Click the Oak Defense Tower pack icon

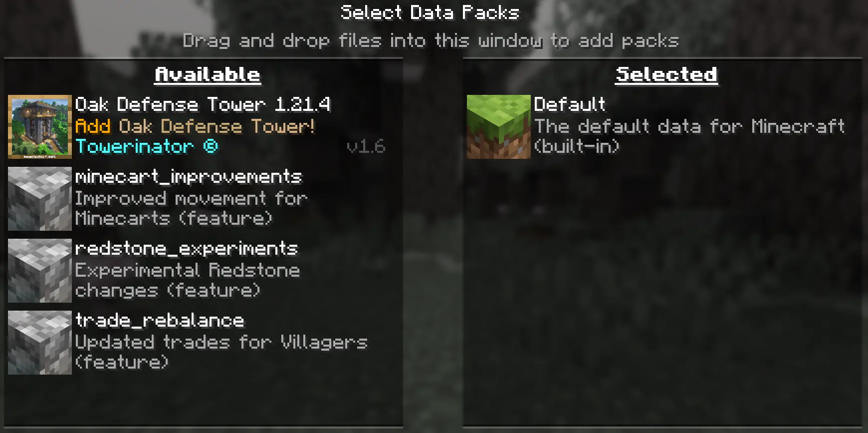click(40, 127)
